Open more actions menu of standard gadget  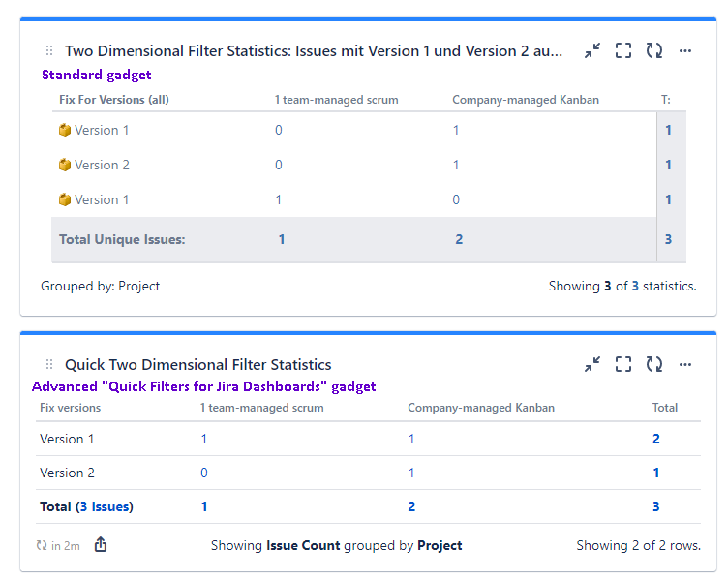pyautogui.click(x=685, y=50)
